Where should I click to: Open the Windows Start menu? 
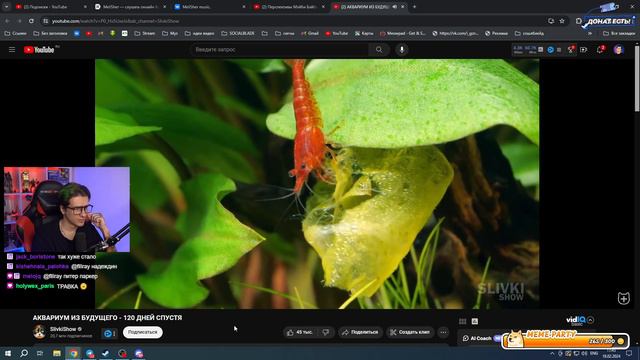click(8, 353)
